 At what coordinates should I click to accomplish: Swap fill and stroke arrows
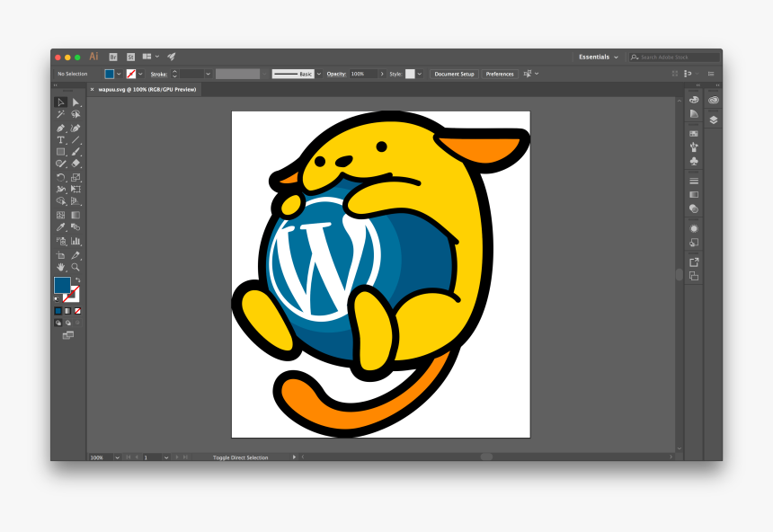coord(77,280)
